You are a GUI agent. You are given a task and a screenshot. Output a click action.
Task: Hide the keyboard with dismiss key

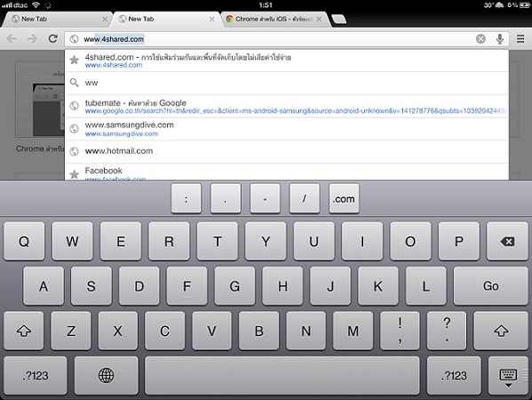[x=507, y=375]
